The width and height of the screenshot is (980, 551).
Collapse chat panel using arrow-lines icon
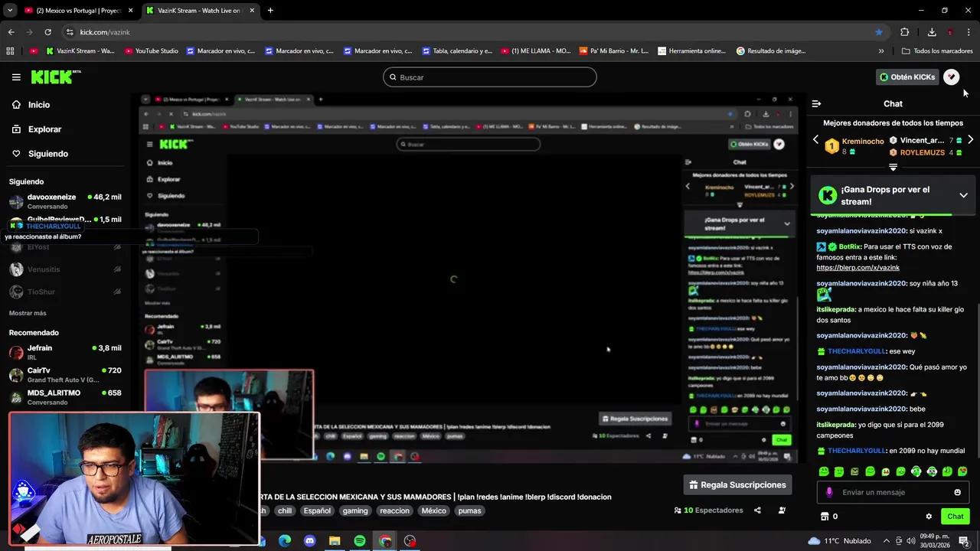click(816, 103)
